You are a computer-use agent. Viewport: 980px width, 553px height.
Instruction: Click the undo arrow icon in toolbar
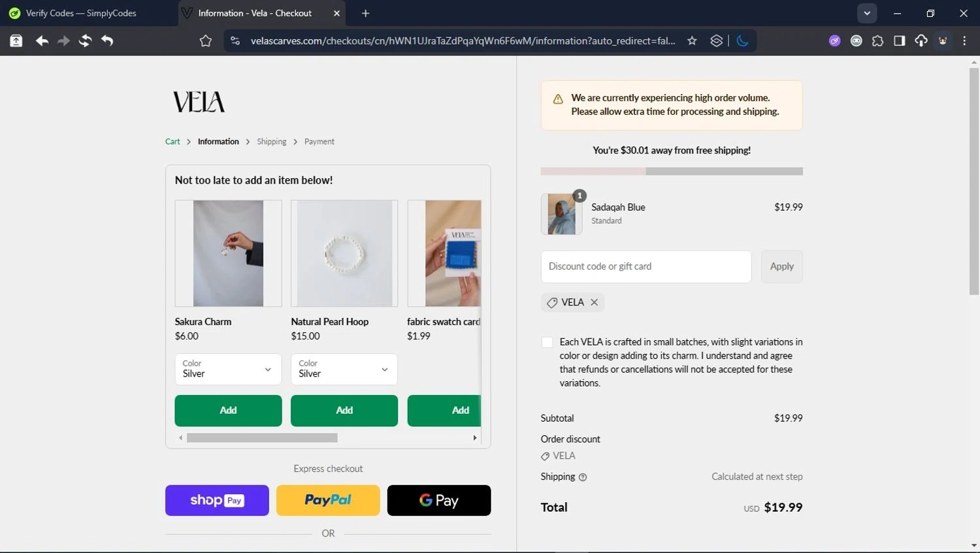(107, 41)
